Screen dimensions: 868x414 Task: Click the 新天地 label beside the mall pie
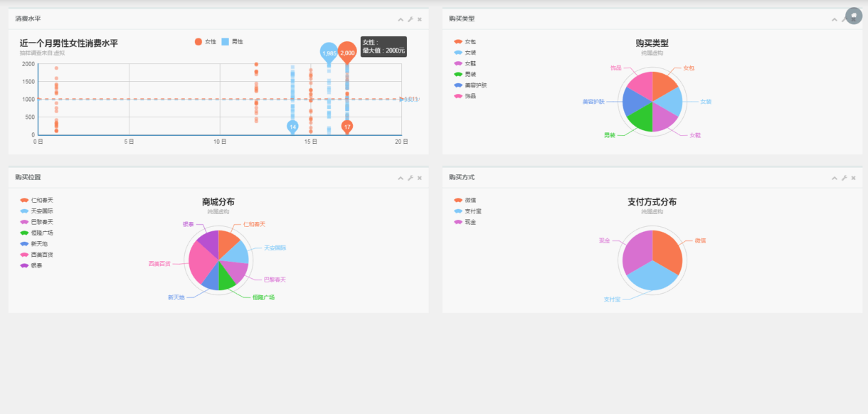point(176,297)
